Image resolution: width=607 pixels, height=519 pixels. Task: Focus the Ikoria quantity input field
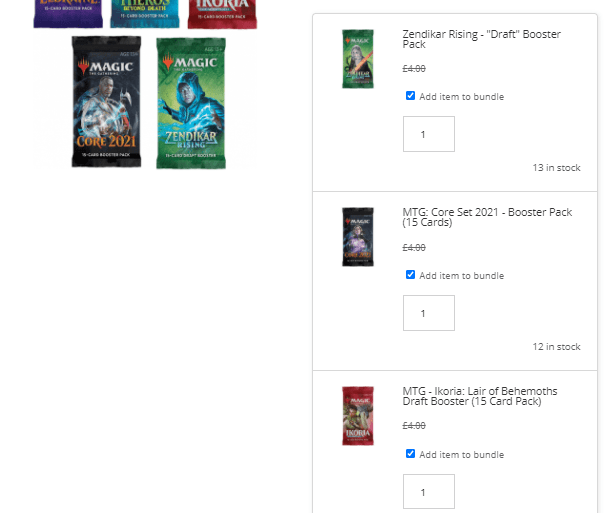pos(429,492)
